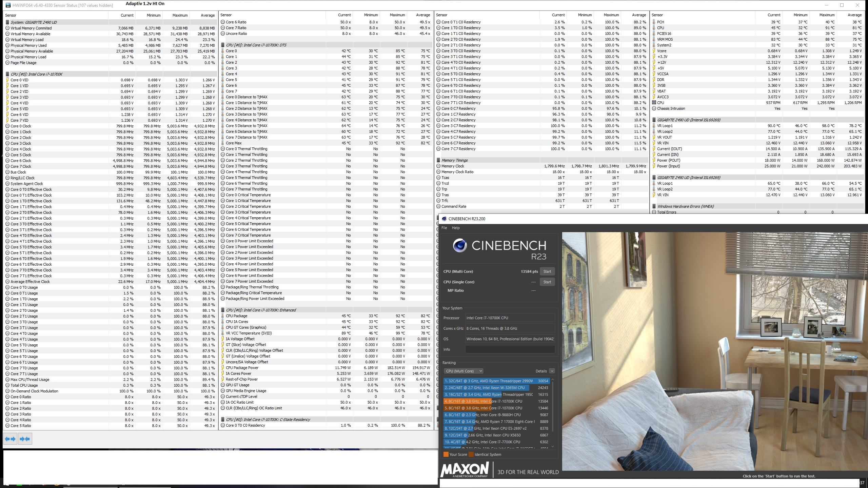Click the chip icon of Memory Timings header
The height and width of the screenshot is (488, 868).
[x=438, y=160]
